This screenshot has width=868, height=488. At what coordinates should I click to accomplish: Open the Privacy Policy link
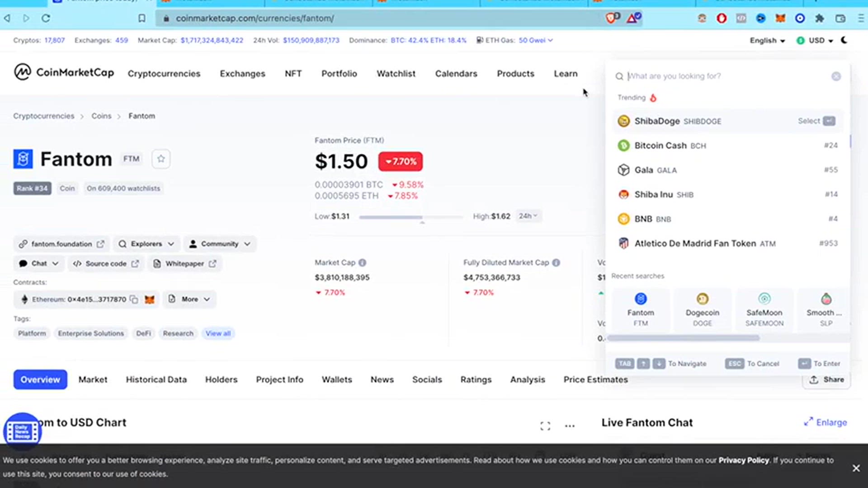coord(744,460)
